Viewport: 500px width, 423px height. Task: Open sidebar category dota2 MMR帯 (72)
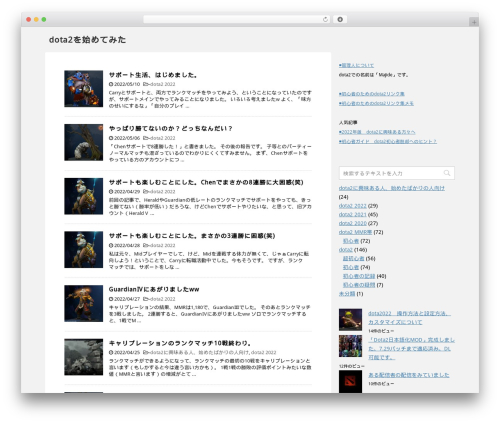coord(355,232)
